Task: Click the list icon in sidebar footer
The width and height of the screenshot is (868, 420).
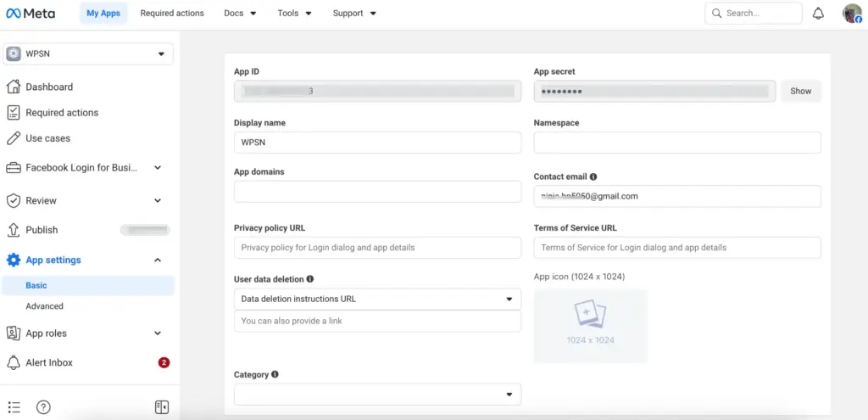Action: pyautogui.click(x=14, y=407)
